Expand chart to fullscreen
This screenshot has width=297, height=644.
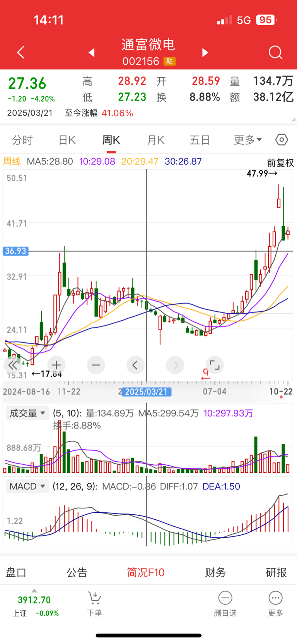click(x=215, y=365)
